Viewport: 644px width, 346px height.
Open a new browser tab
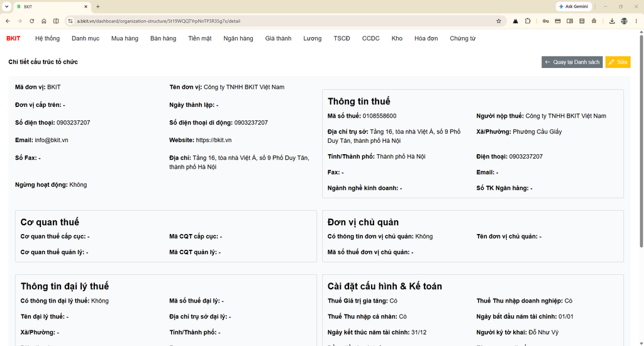tap(97, 6)
